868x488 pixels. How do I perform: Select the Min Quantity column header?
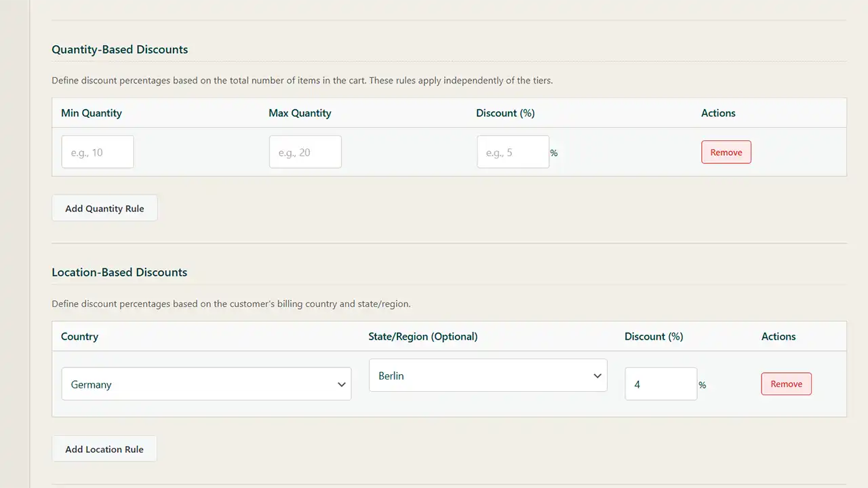click(92, 113)
